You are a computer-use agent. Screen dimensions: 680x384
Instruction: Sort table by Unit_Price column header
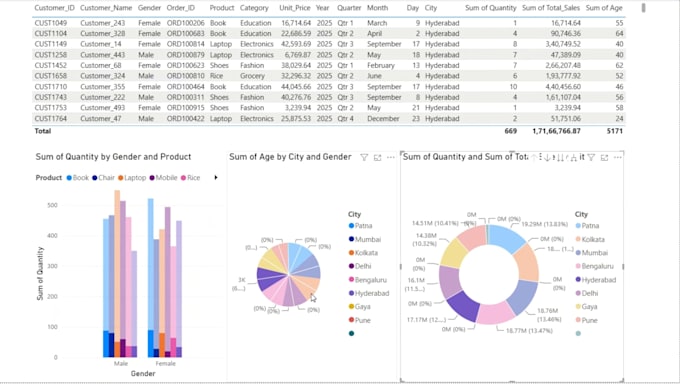tap(295, 8)
